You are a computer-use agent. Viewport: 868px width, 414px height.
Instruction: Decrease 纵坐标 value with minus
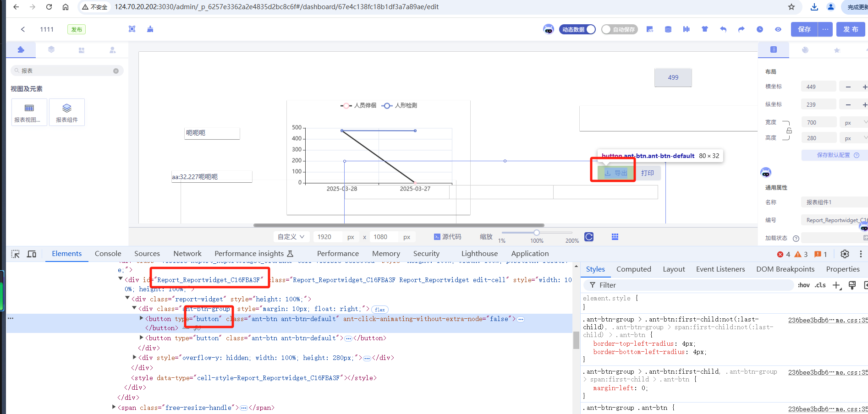848,105
